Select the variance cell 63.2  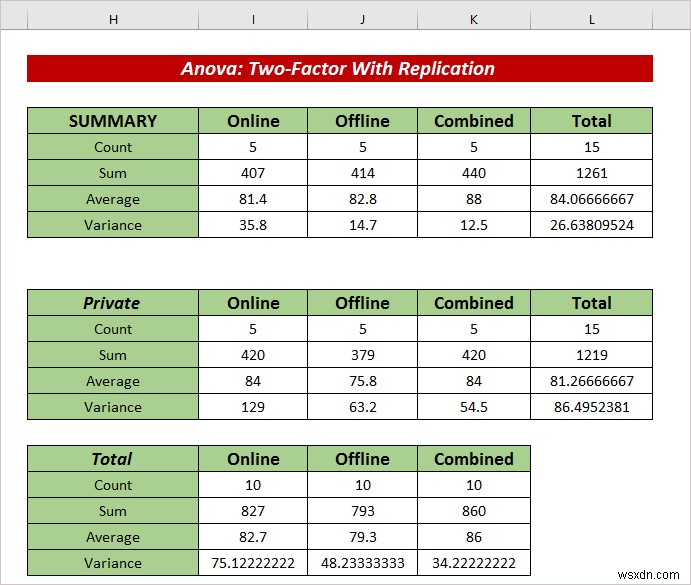(362, 407)
